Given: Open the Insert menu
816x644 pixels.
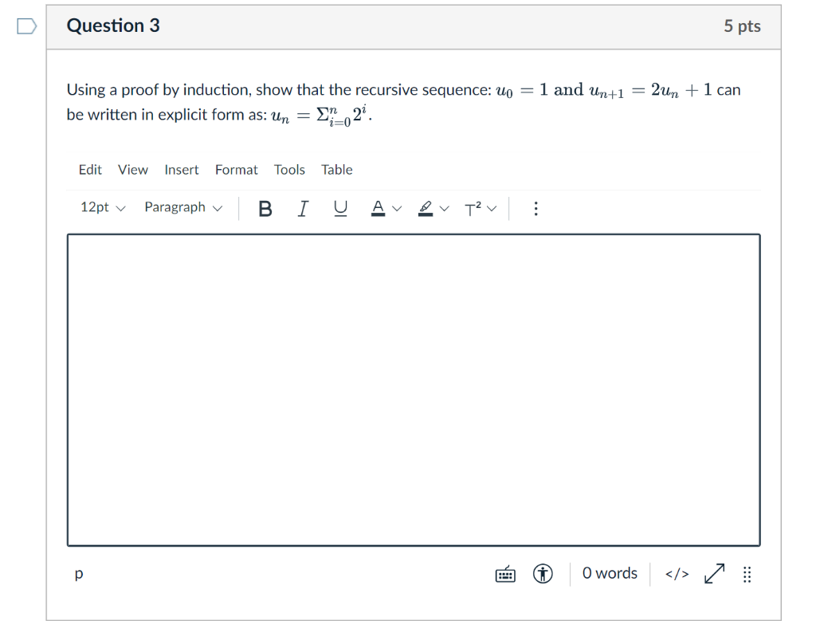Looking at the screenshot, I should (181, 170).
